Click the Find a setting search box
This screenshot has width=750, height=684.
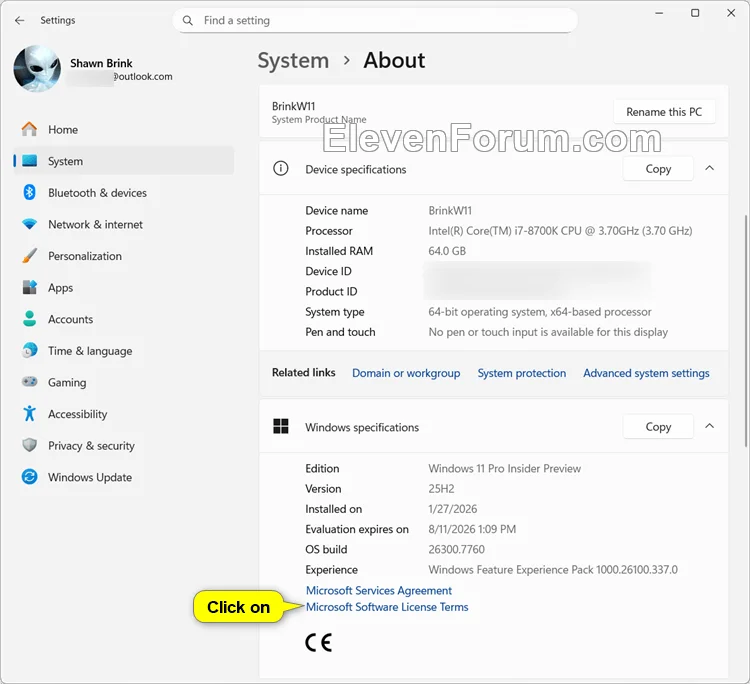375,21
